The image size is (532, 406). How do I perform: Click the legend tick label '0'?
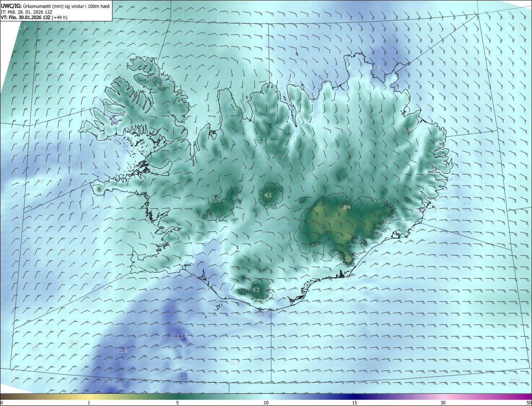2,403
